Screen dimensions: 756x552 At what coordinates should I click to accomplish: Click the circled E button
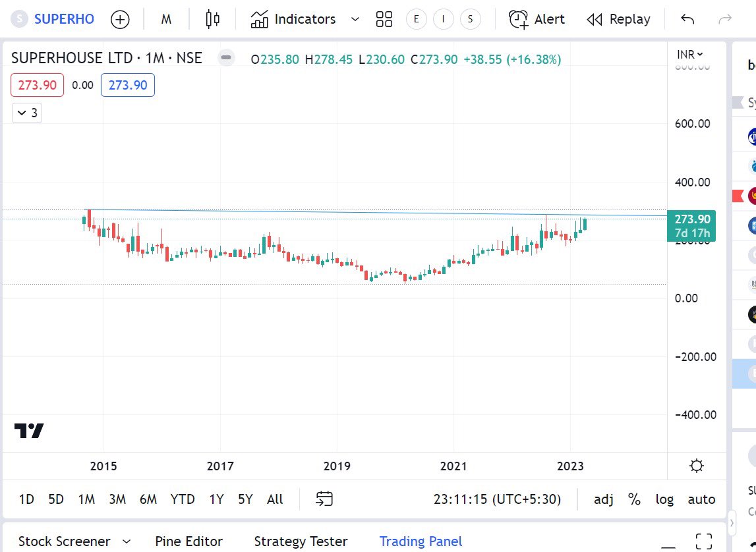click(417, 19)
